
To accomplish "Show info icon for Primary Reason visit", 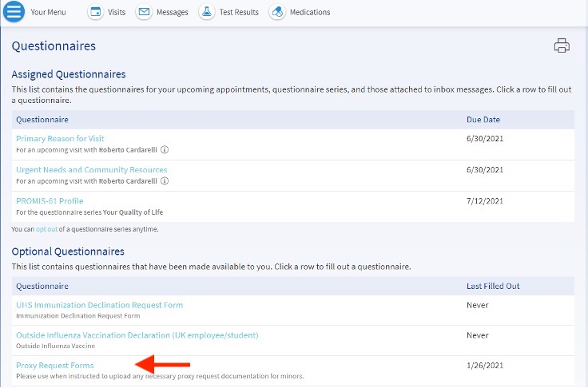I will point(165,149).
